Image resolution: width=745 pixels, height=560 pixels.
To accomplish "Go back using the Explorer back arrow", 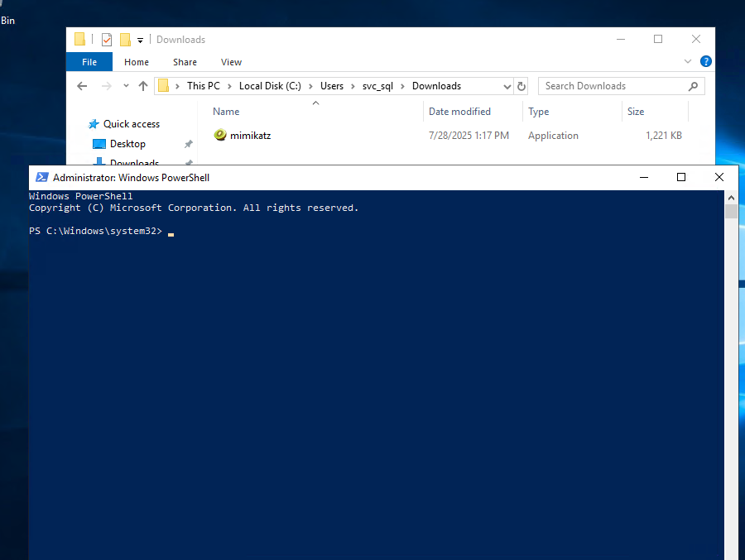I will pyautogui.click(x=82, y=86).
